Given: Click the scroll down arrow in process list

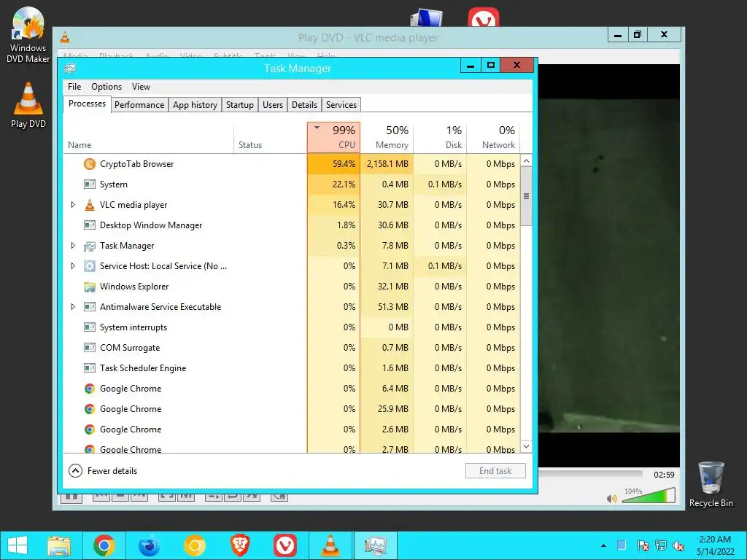Looking at the screenshot, I should click(526, 446).
